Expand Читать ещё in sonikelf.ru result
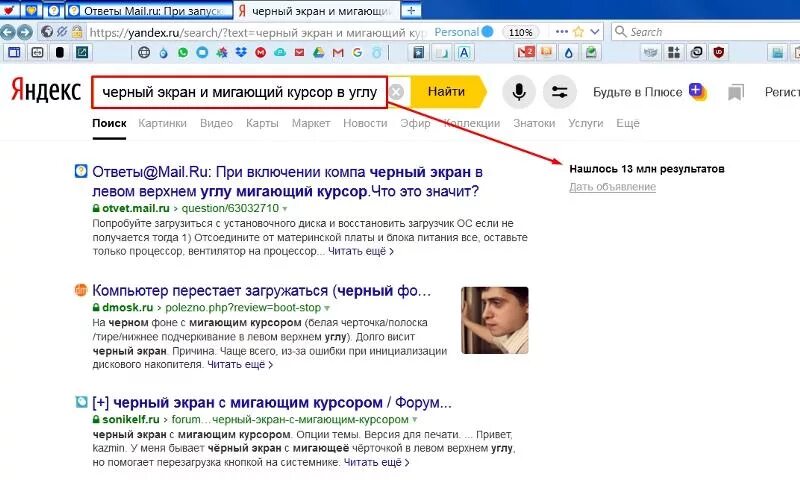The height and width of the screenshot is (487, 800). 377,463
